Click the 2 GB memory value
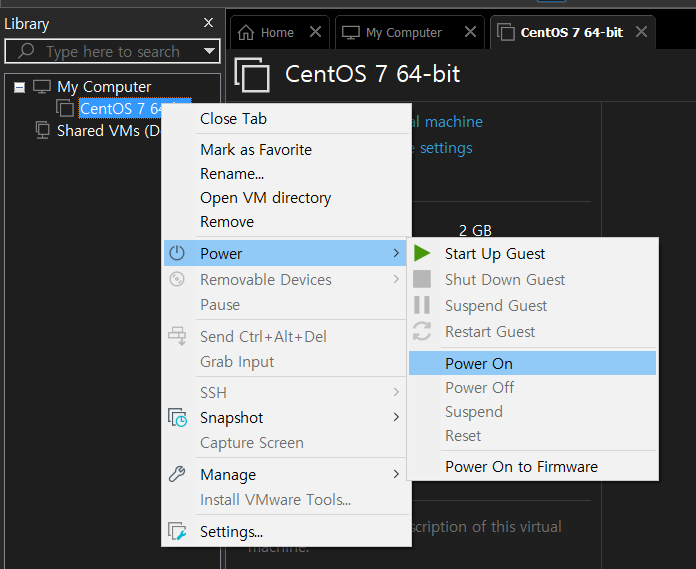This screenshot has width=696, height=569. click(x=475, y=230)
